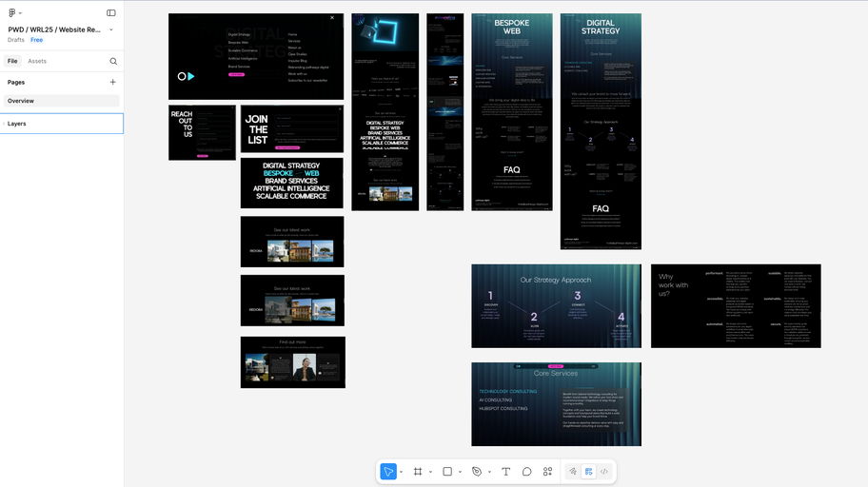Screen dimensions: 868x487
Task: Select the Text tool
Action: tap(505, 472)
